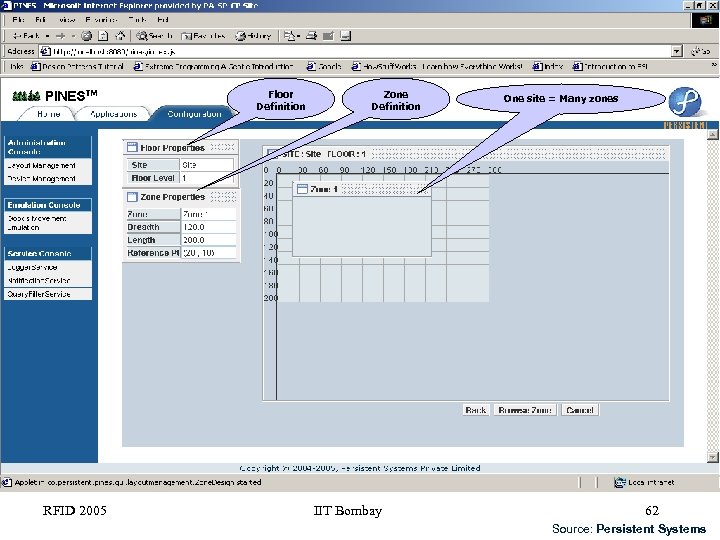
Task: Click the Site value field
Action: (x=207, y=164)
